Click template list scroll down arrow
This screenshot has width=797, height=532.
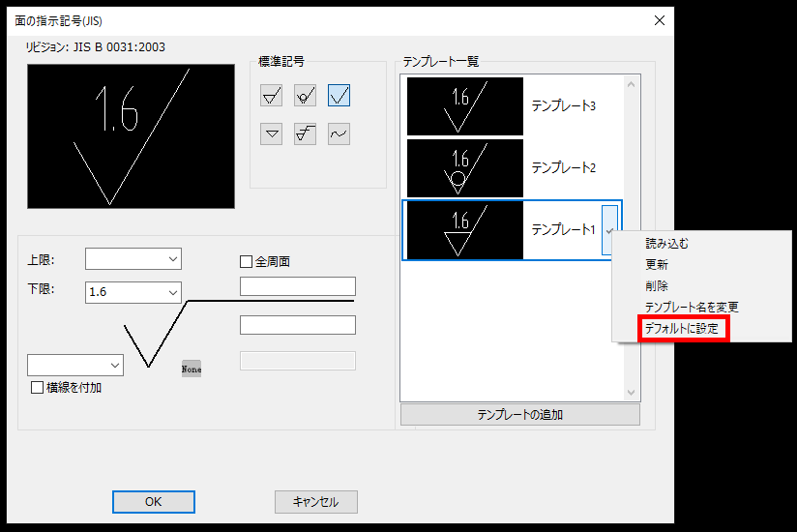(x=632, y=393)
